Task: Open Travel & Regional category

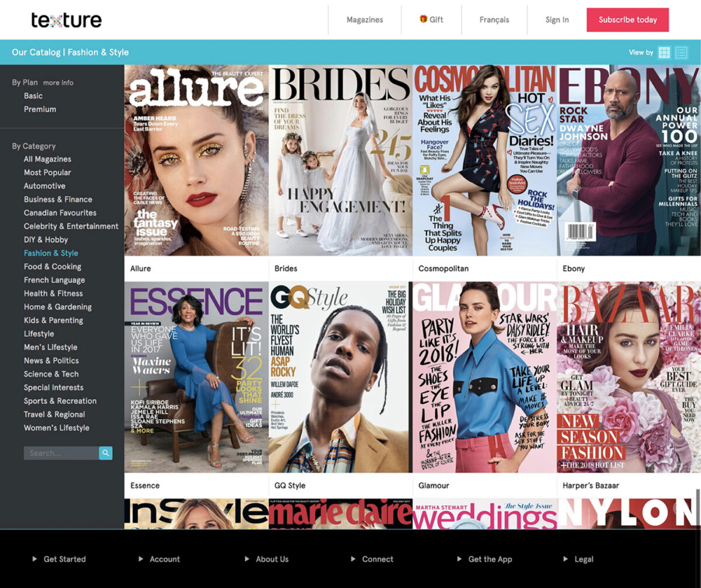Action: click(54, 414)
